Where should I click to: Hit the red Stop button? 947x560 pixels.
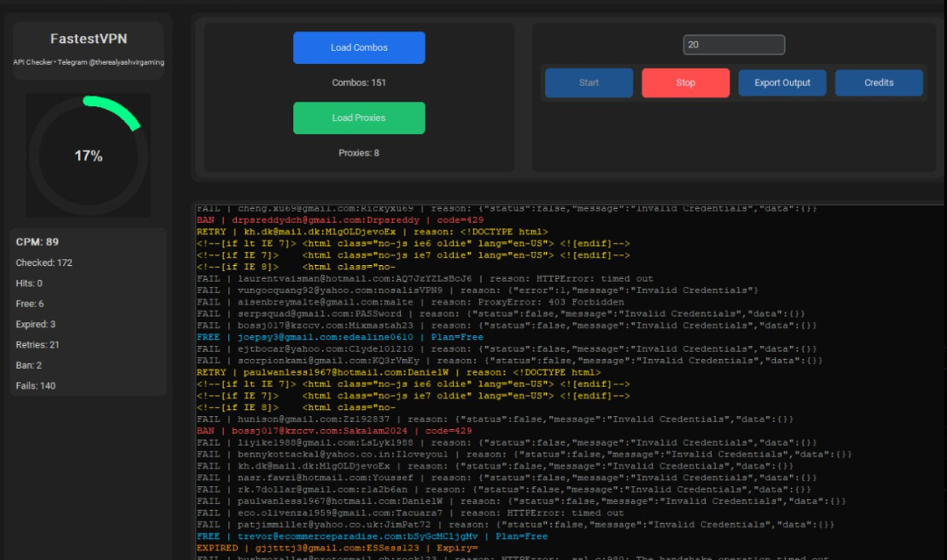685,83
